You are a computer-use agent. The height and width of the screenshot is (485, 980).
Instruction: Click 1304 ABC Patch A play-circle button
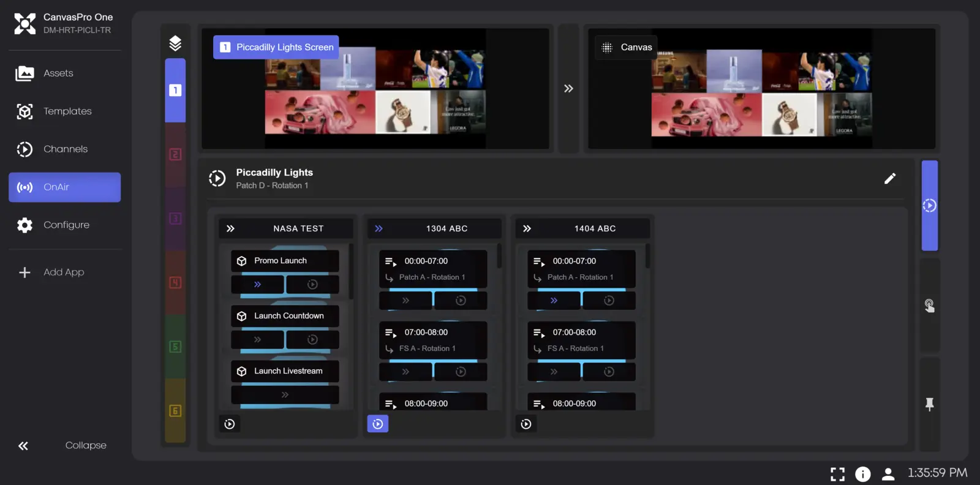pyautogui.click(x=461, y=301)
